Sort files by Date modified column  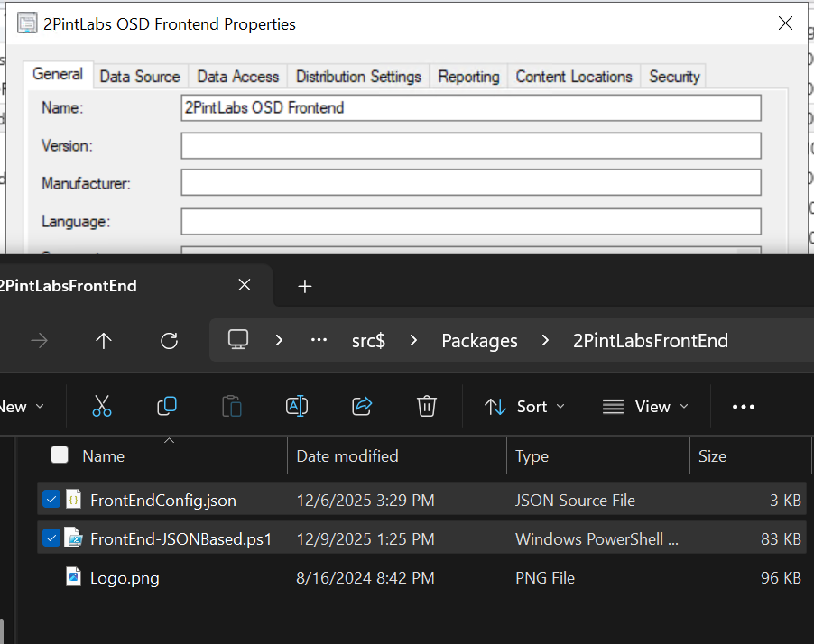coord(347,456)
